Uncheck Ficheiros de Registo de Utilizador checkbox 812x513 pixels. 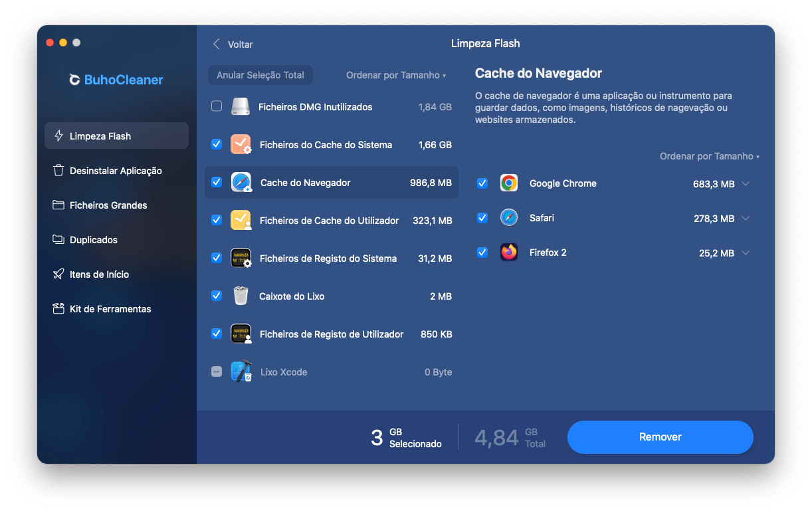coord(217,334)
